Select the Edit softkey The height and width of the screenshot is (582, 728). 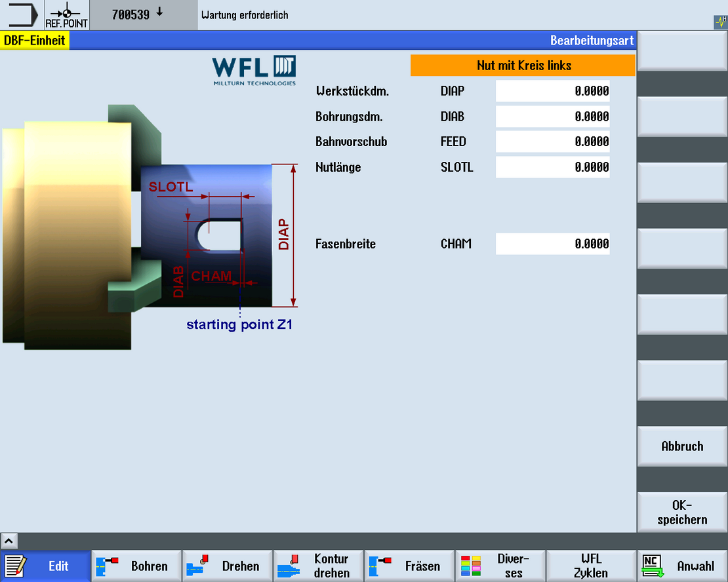(45, 566)
